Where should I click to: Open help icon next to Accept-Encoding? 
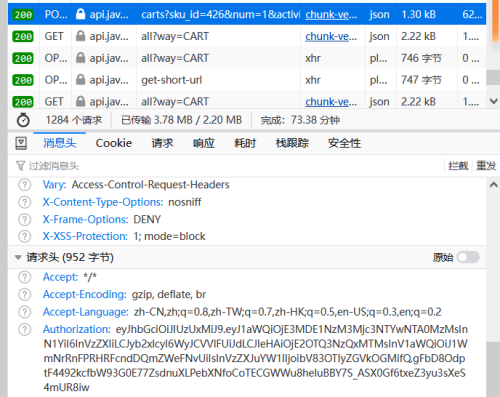pos(25,294)
